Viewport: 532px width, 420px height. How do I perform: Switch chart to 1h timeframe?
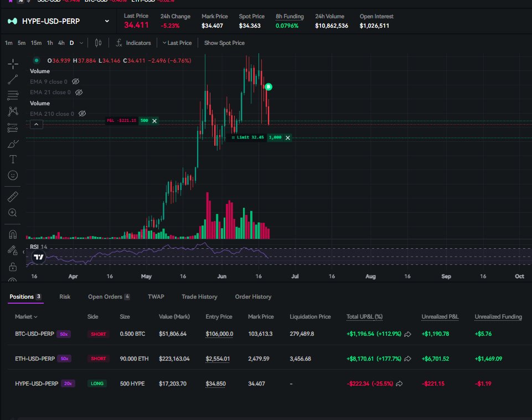coord(50,43)
